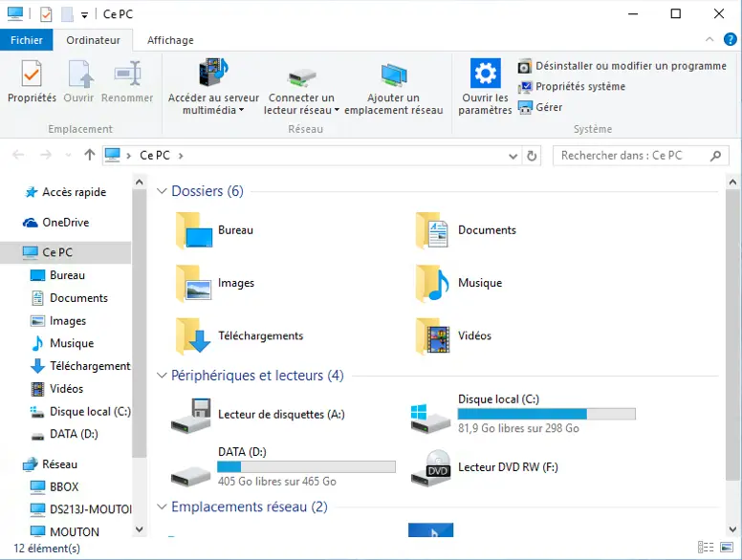Viewport: 742px width, 560px height.
Task: Click the Gérer button
Action: pos(540,107)
